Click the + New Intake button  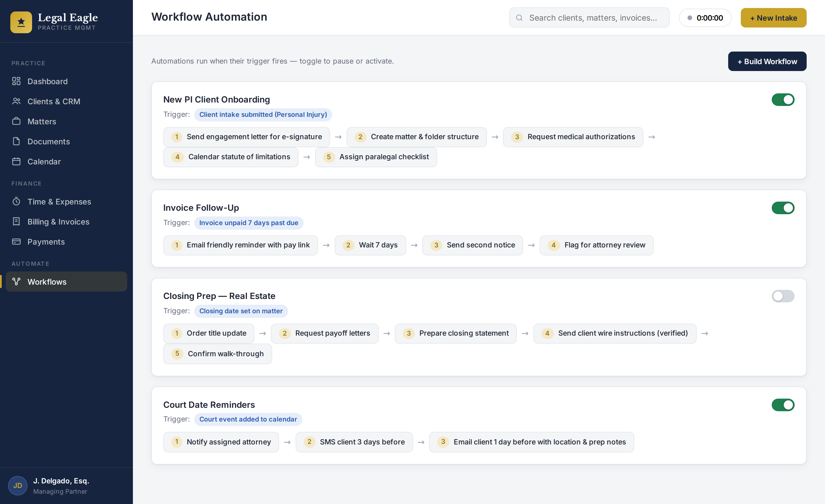point(773,18)
